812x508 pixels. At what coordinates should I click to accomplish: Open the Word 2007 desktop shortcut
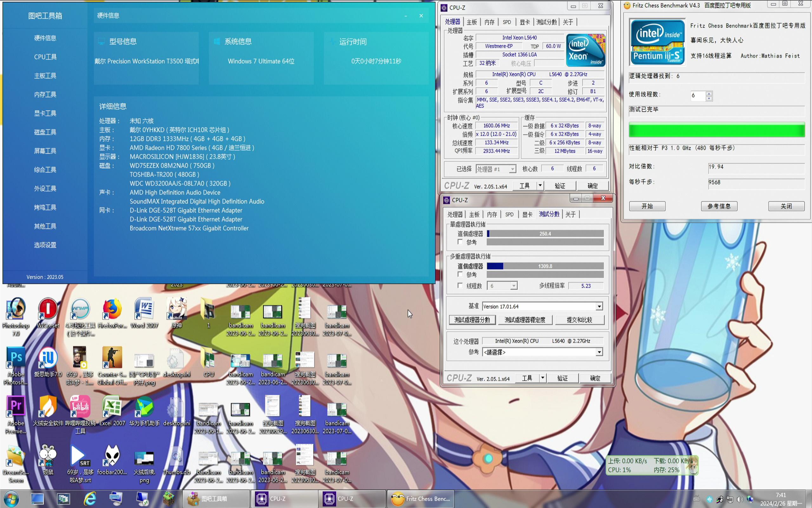(144, 312)
